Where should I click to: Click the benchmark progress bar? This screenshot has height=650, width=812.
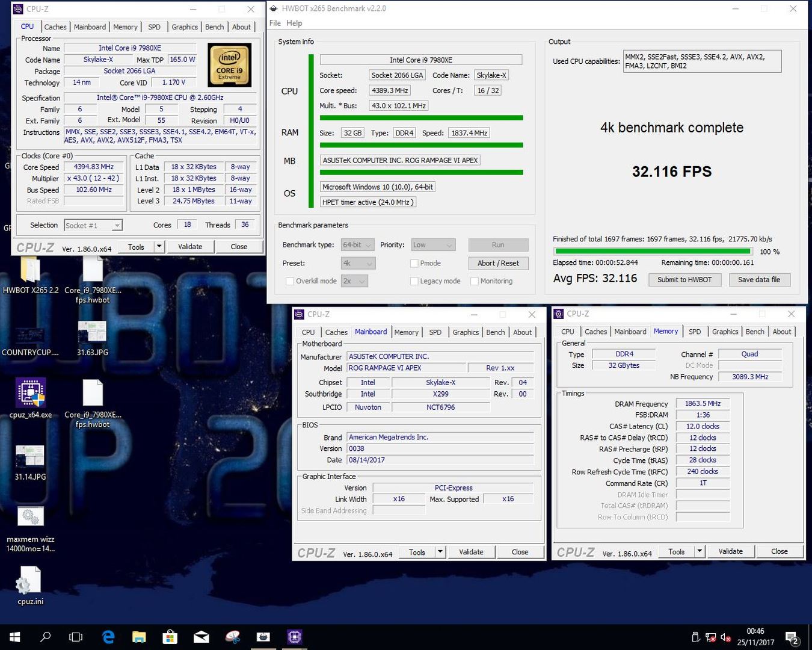pyautogui.click(x=653, y=252)
